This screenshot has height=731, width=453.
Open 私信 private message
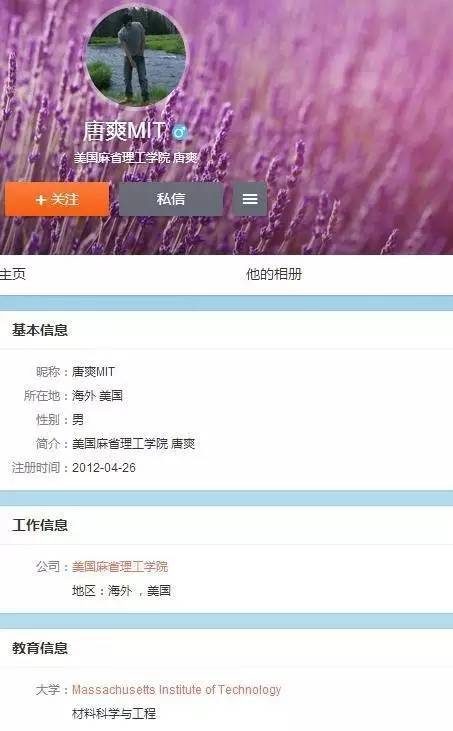click(x=171, y=199)
